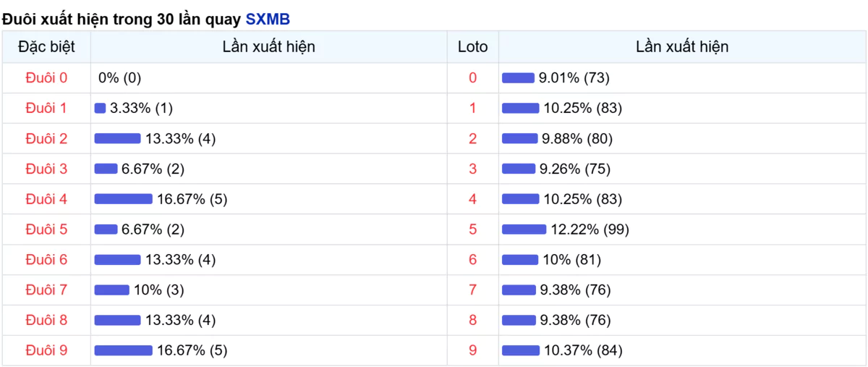This screenshot has height=367, width=868.
Task: Click the right Lần xuất hiện header
Action: tap(682, 47)
